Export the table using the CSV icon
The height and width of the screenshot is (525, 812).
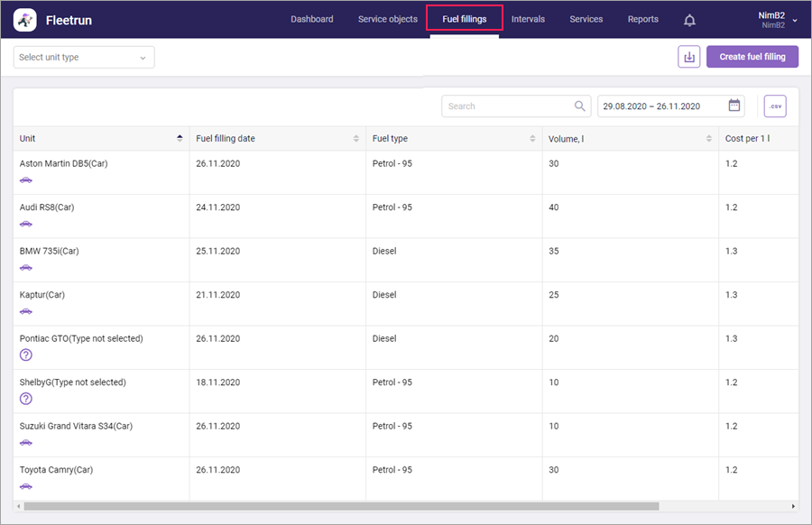(774, 106)
